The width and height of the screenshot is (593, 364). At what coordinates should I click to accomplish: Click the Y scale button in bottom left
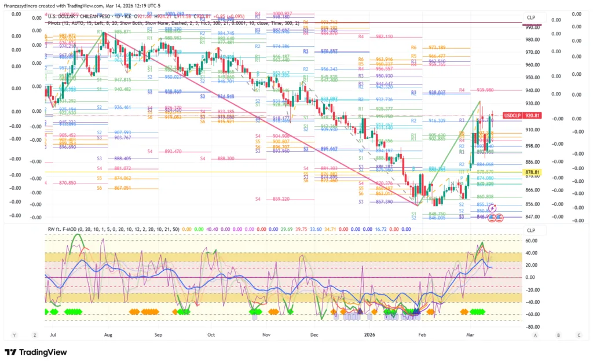pos(14,335)
